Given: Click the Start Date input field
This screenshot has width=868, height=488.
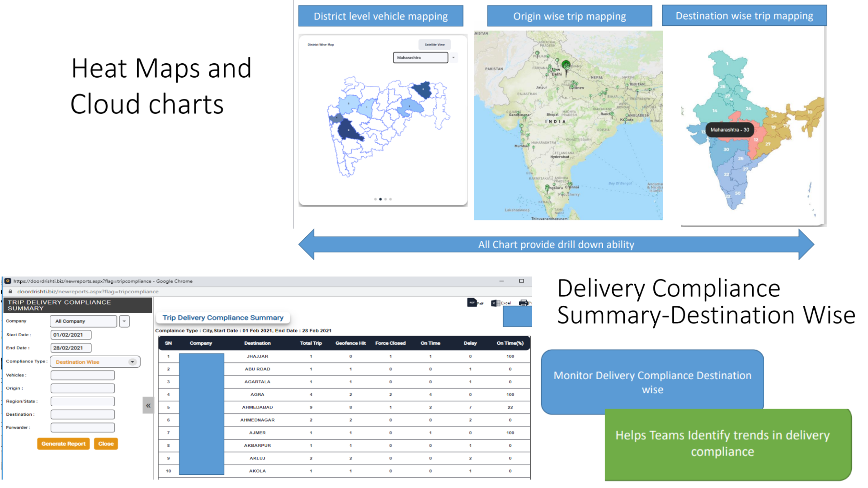Looking at the screenshot, I should [x=71, y=335].
